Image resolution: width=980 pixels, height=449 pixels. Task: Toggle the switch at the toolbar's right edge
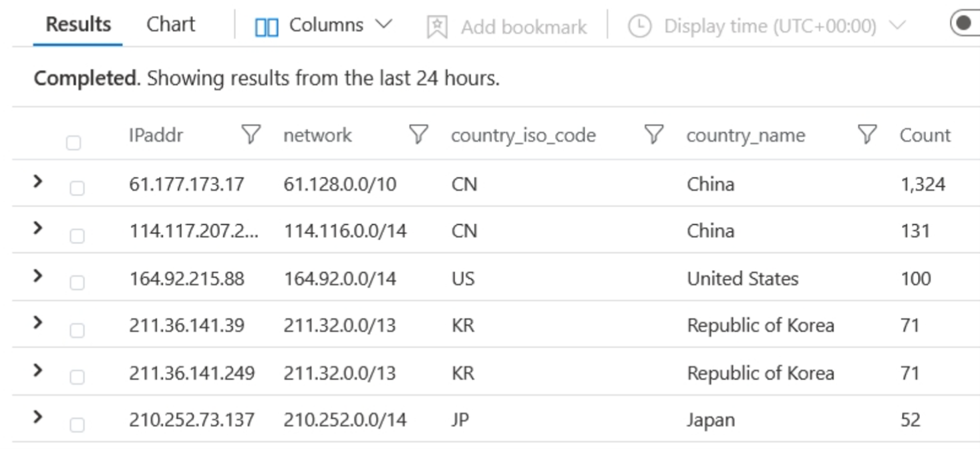pos(965,23)
